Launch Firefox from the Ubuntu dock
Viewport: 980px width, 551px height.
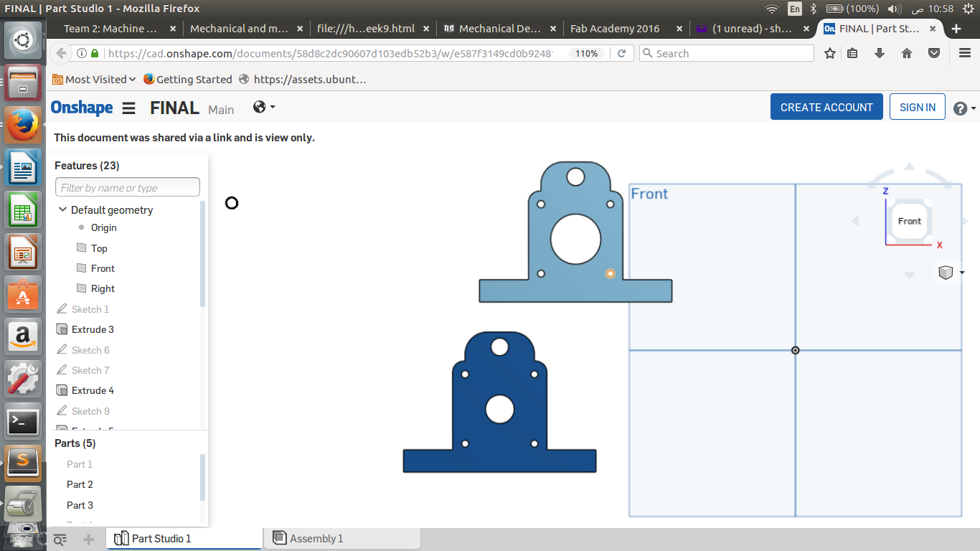tap(23, 126)
